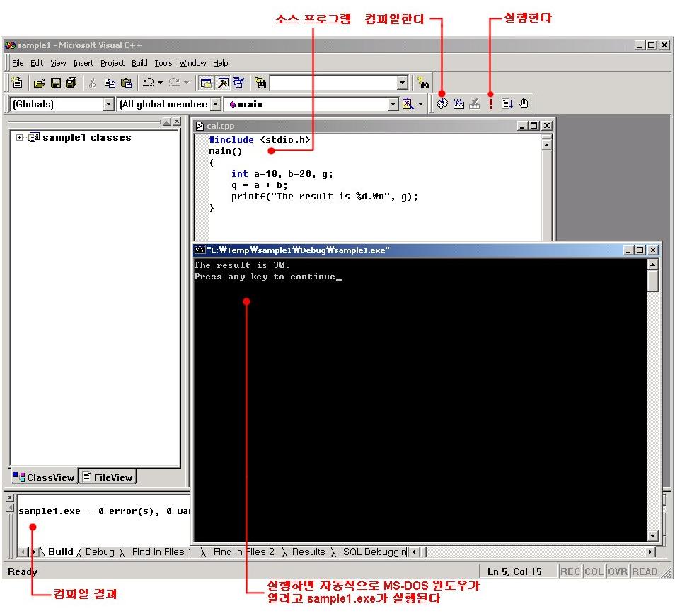Open the All global members dropdown
675x616 pixels.
tap(216, 104)
